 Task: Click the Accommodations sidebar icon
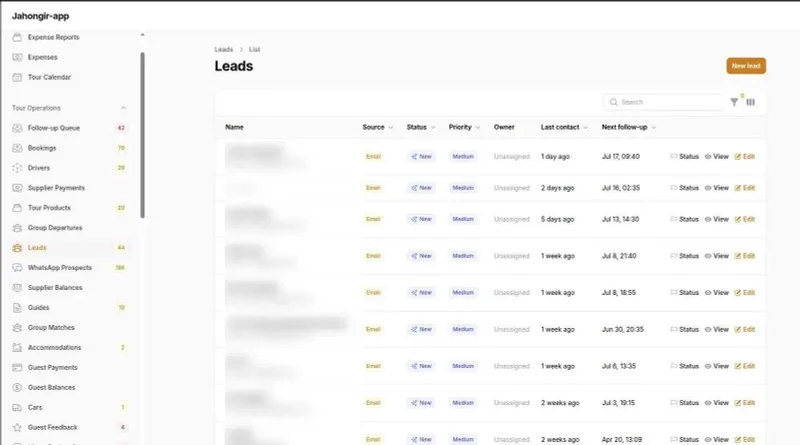coord(17,348)
